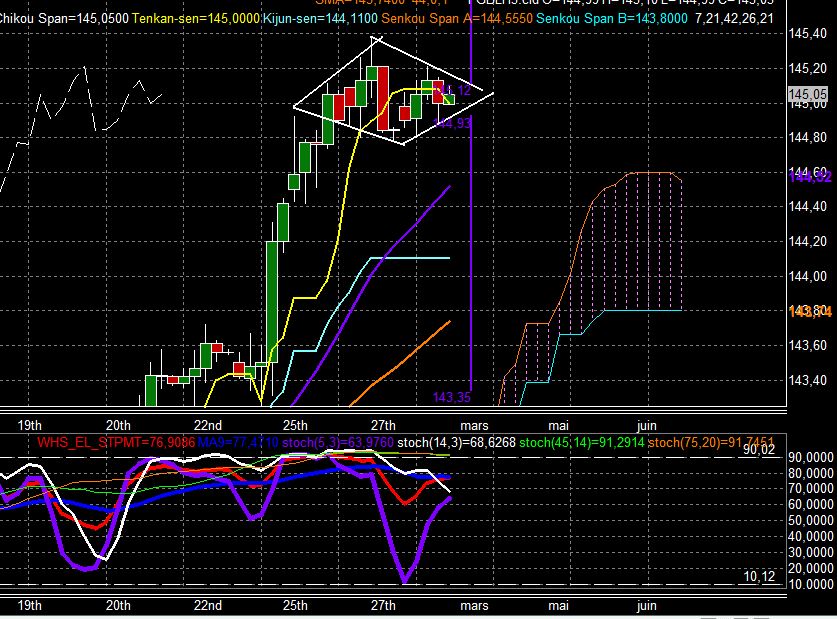The width and height of the screenshot is (837, 619).
Task: Click the Chikou Span=145,0500 label
Action: click(64, 19)
